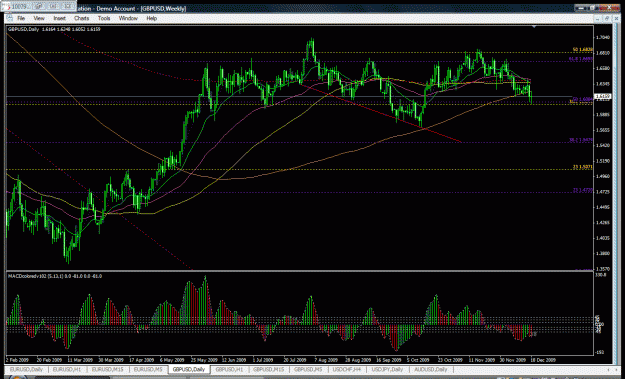The width and height of the screenshot is (625, 379).
Task: Click the '23 1.5071' yellow Fibonacci label
Action: click(582, 167)
